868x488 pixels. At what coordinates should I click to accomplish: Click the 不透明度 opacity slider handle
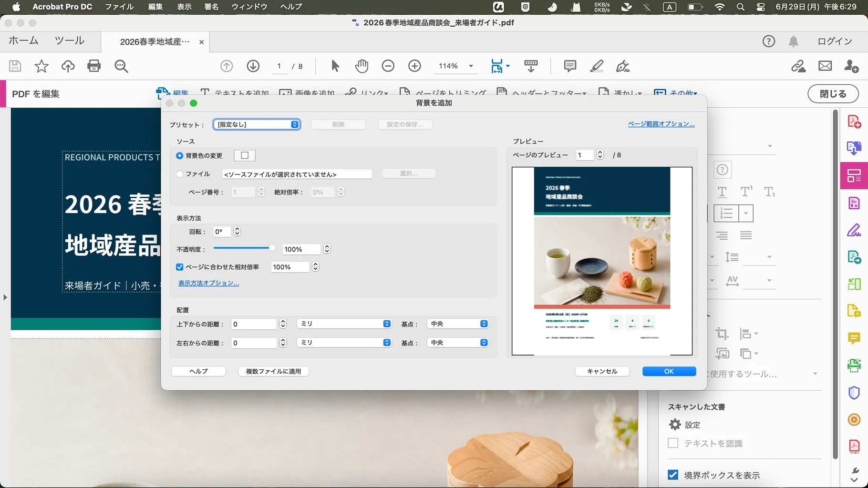272,248
